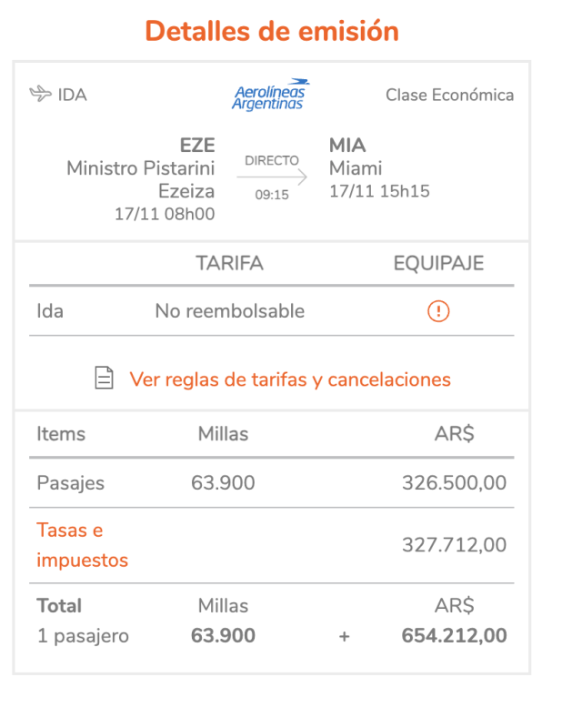Click the direct flight arrow icon
This screenshot has height=728, width=582.
[272, 177]
